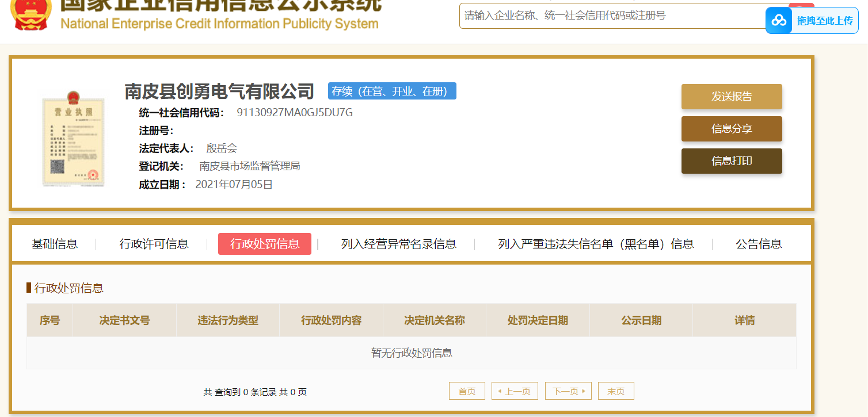Switch to 基础信息 tab
868x417 pixels.
click(55, 244)
